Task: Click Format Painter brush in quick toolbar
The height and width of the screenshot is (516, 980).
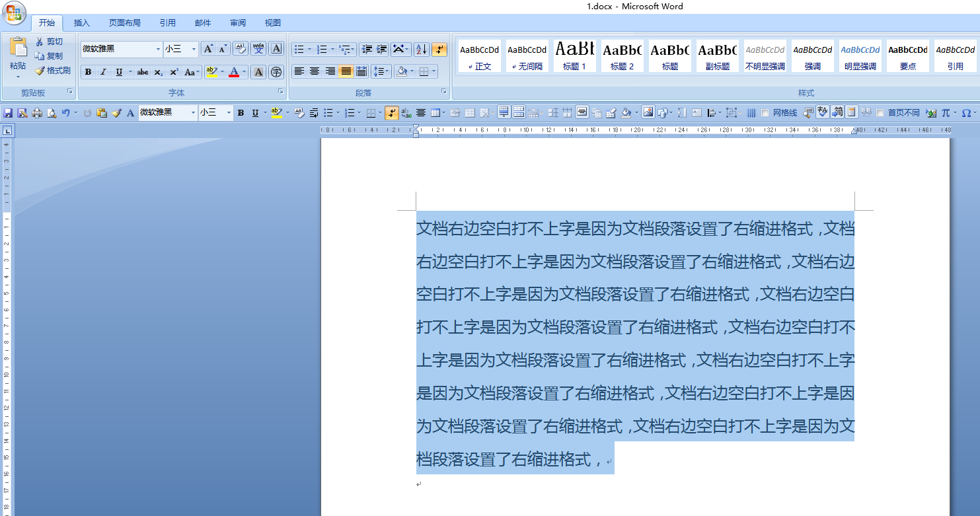Action: pos(116,113)
